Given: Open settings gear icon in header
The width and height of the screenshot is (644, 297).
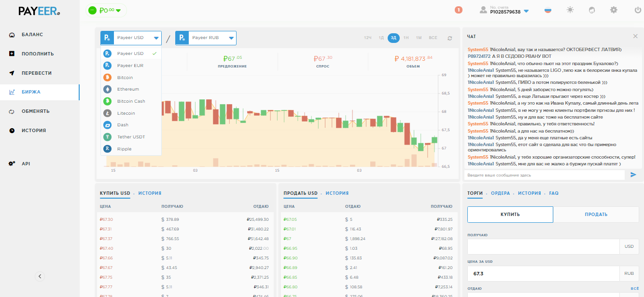Looking at the screenshot, I should (x=614, y=10).
